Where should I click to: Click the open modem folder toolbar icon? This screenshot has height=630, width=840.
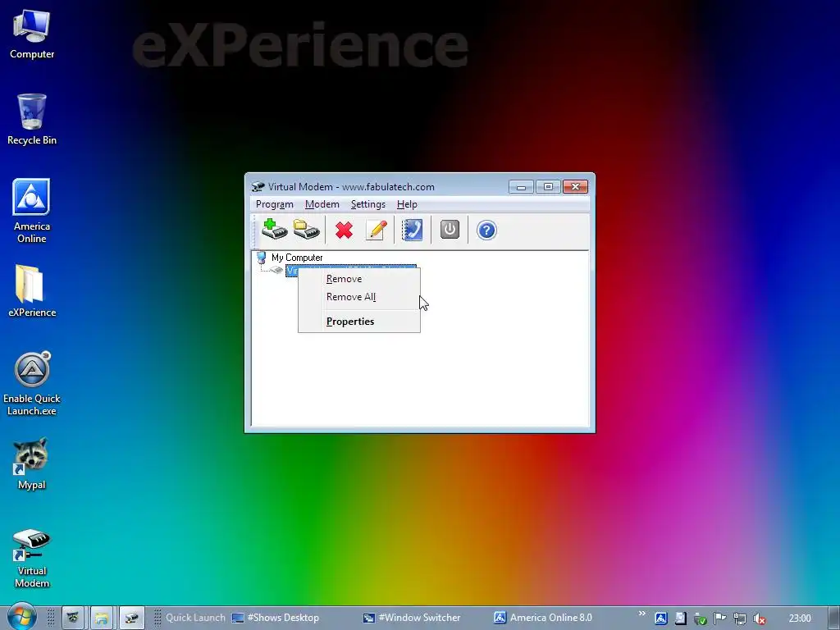coord(307,230)
